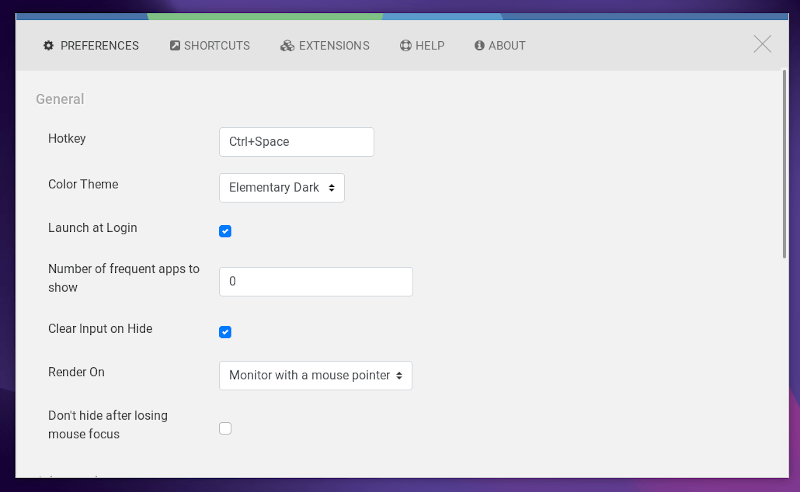The width and height of the screenshot is (800, 492).
Task: Open the Color Theme dropdown
Action: 282,188
